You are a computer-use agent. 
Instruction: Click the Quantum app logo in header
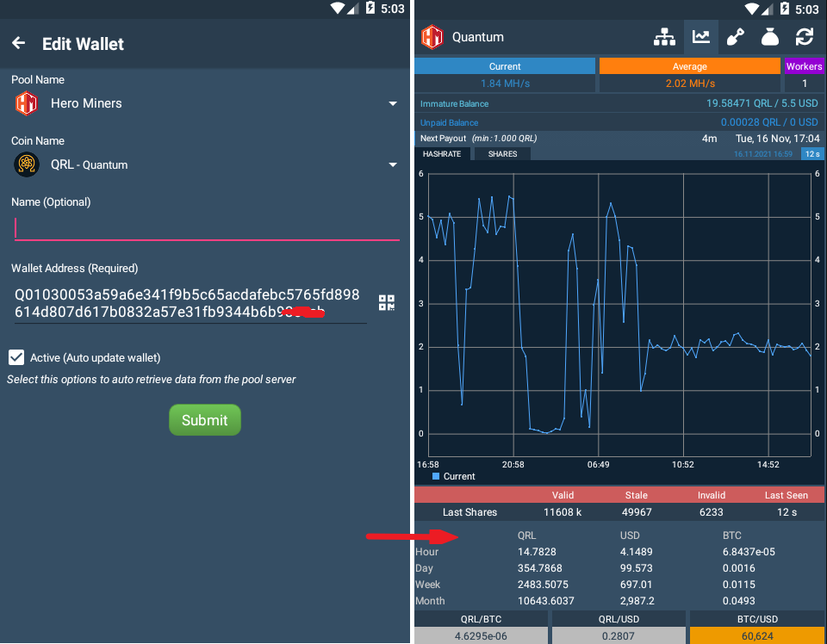(432, 37)
